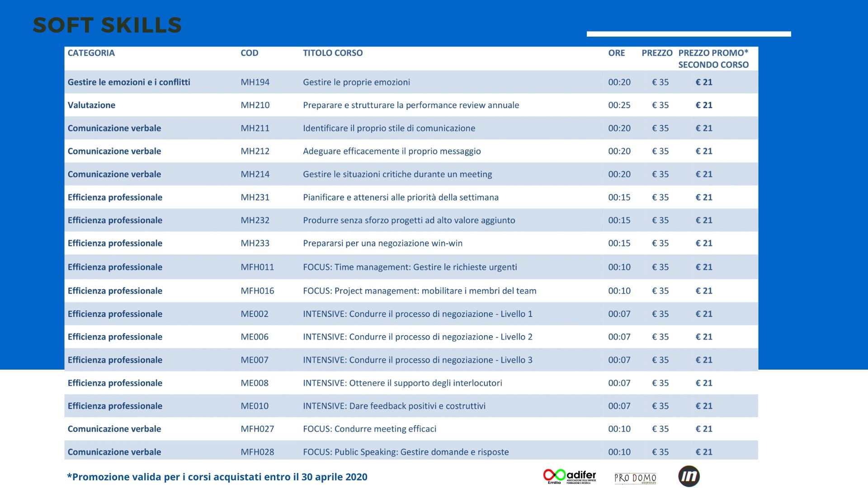Click 'Adeguare efficacemente il proprio messaggio'

[392, 151]
